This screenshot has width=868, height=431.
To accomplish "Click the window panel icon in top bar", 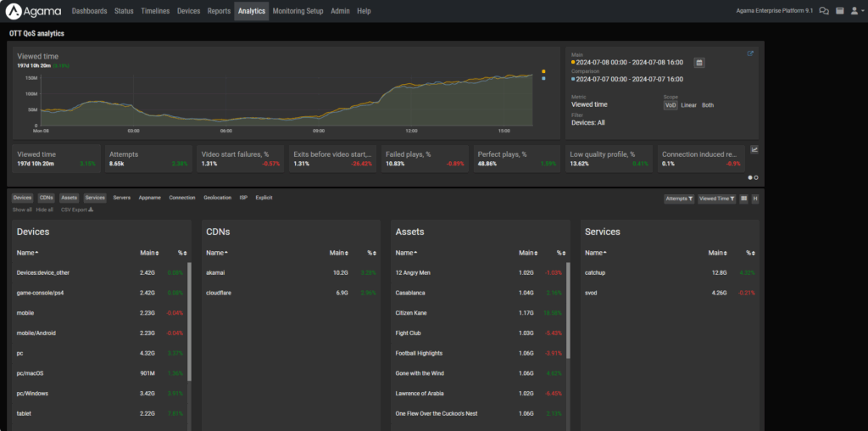I will pos(840,11).
